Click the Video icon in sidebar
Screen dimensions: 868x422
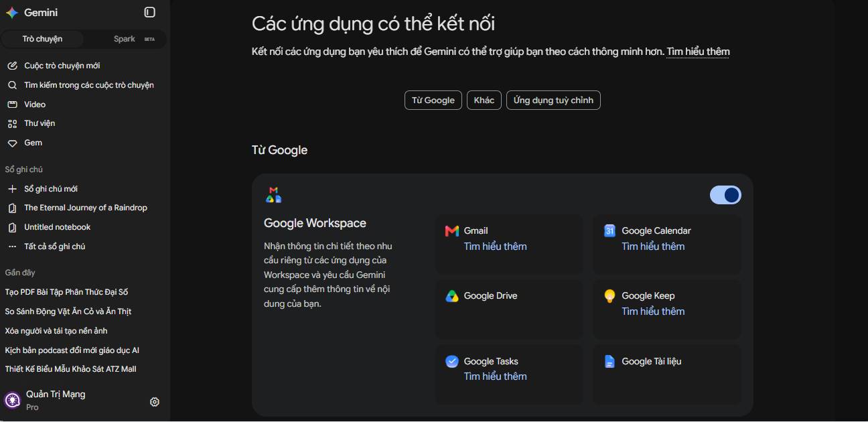pyautogui.click(x=12, y=104)
